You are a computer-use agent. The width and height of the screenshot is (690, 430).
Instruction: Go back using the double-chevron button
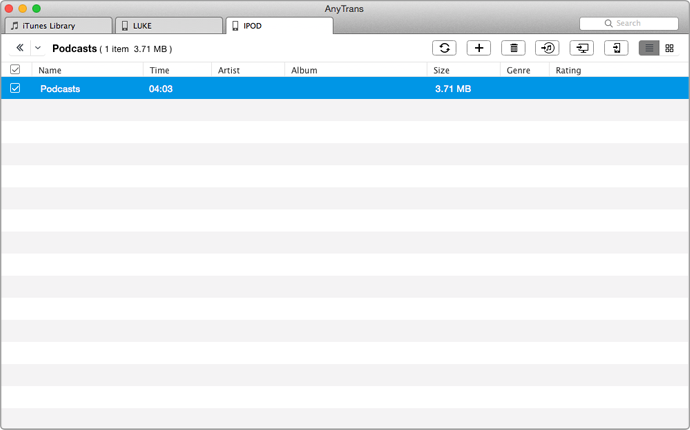(20, 48)
